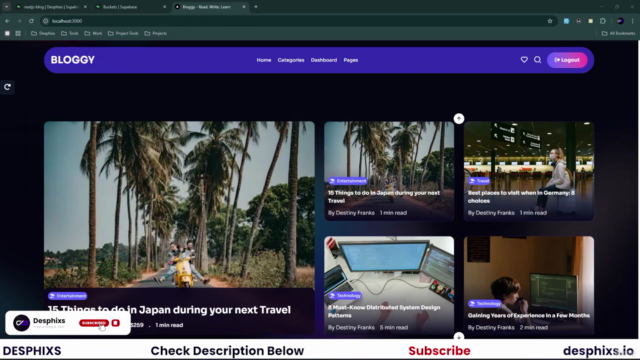Open Categories nav link
Screen dimensions: 640x360
(291, 60)
